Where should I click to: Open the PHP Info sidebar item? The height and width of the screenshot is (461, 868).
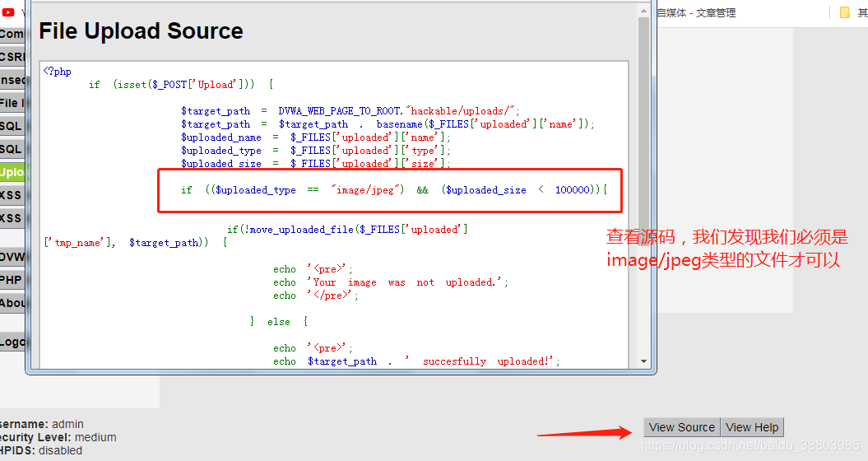[12, 280]
